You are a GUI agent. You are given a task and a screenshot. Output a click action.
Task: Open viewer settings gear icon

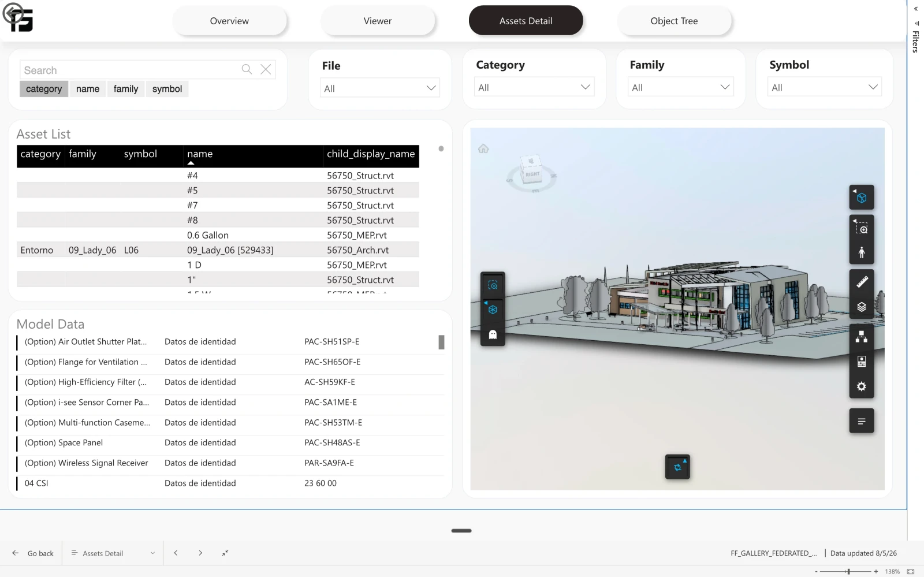pos(861,386)
